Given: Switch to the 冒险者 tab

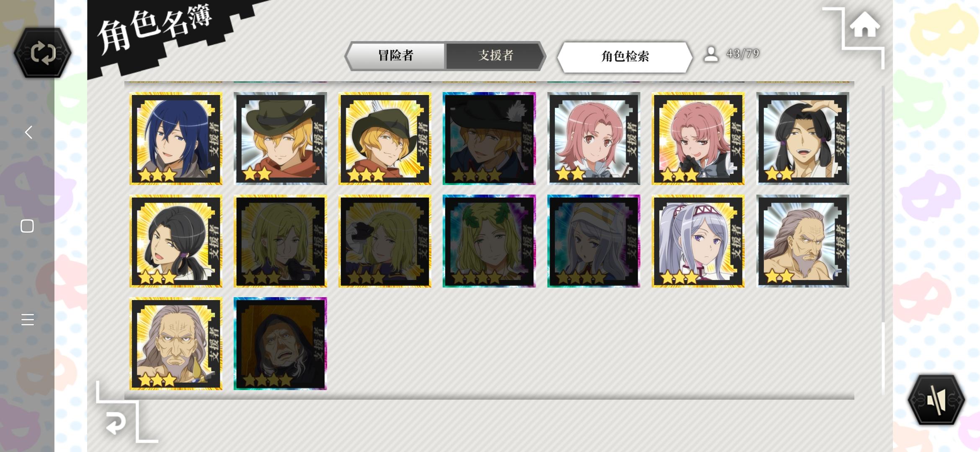Looking at the screenshot, I should [x=395, y=56].
